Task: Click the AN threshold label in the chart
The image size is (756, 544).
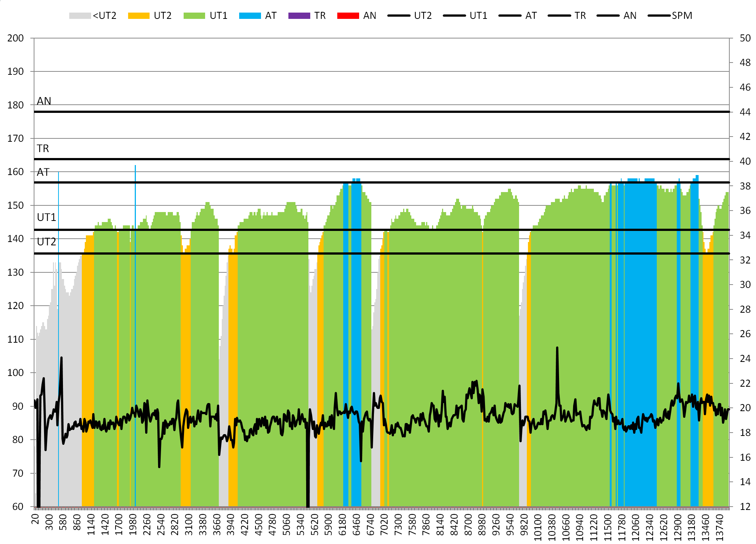Action: pos(44,101)
